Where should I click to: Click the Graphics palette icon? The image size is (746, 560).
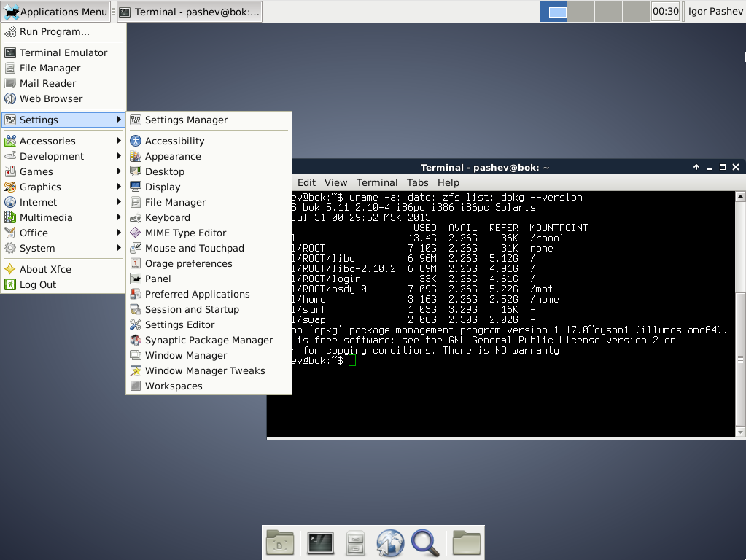tap(10, 187)
